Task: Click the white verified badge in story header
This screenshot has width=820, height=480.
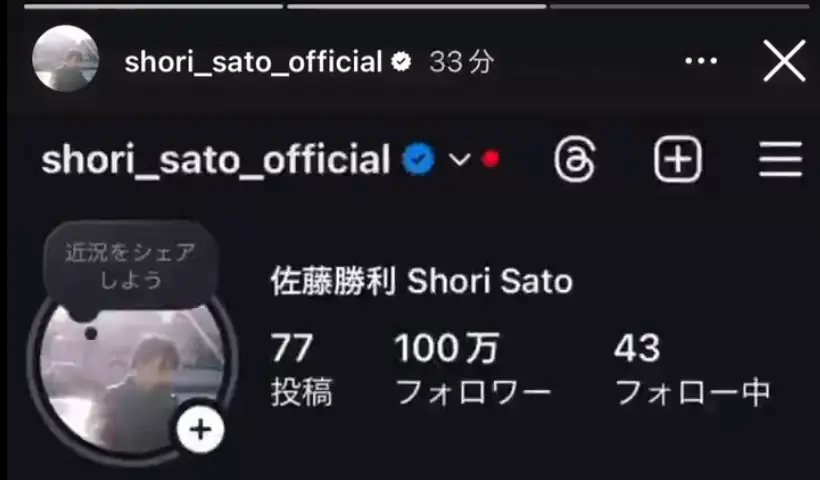Action: pyautogui.click(x=401, y=62)
